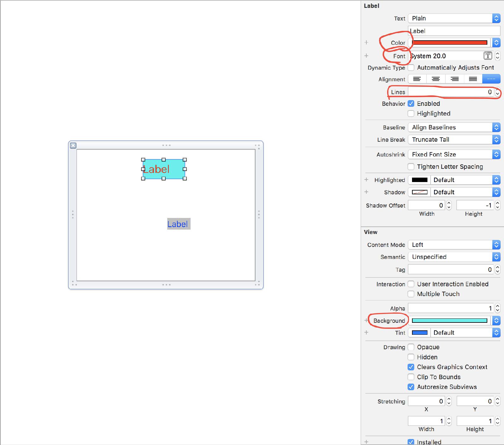Click the Alpha value stepper
This screenshot has height=445, width=504.
(x=497, y=308)
